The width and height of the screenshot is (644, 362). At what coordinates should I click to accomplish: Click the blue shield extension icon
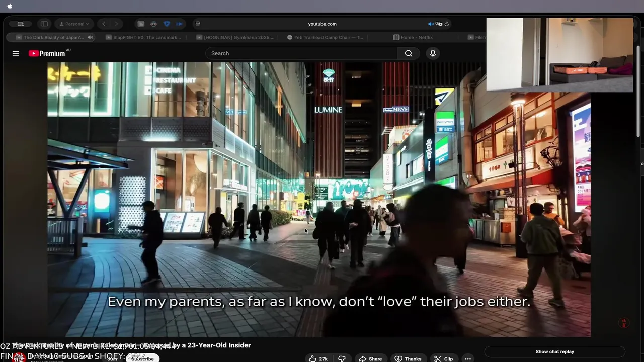coord(167,24)
